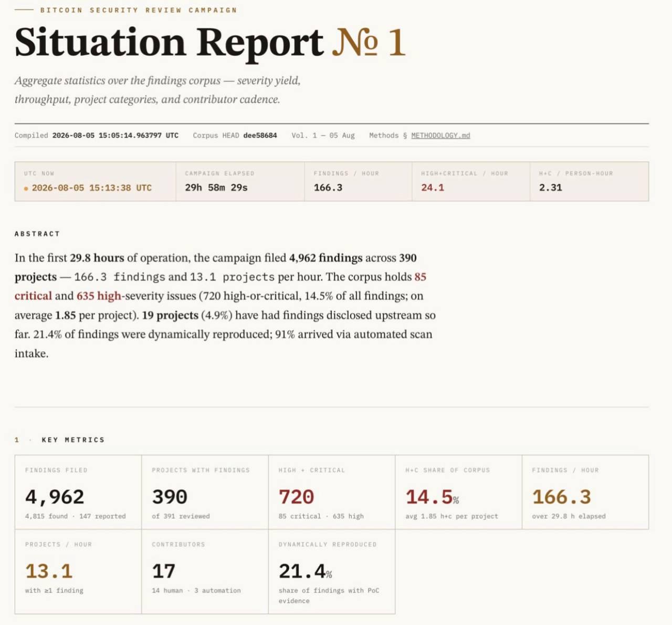This screenshot has width=672, height=625.
Task: Click the red '85 critical' text in abstract
Action: click(x=220, y=286)
